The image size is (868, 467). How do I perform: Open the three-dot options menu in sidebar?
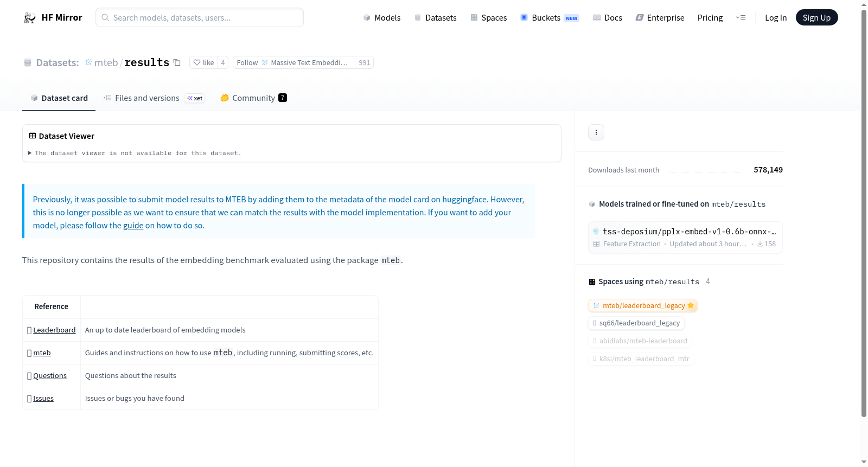(x=596, y=132)
